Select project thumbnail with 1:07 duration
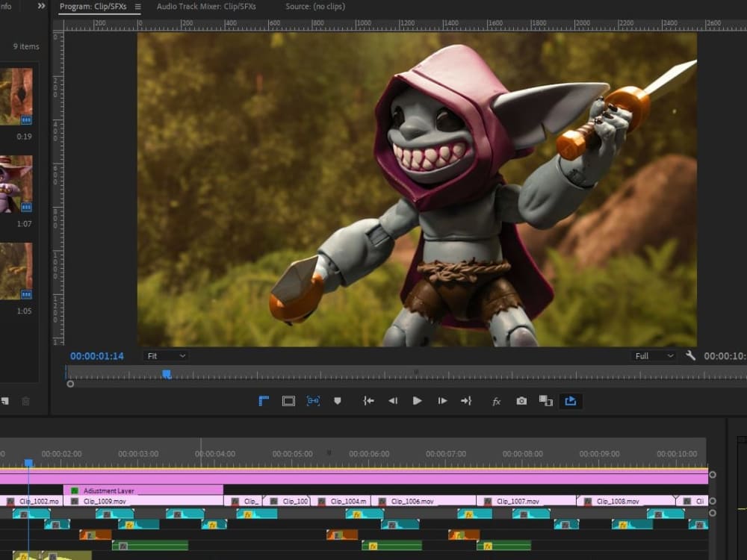The width and height of the screenshot is (747, 560). (16, 184)
